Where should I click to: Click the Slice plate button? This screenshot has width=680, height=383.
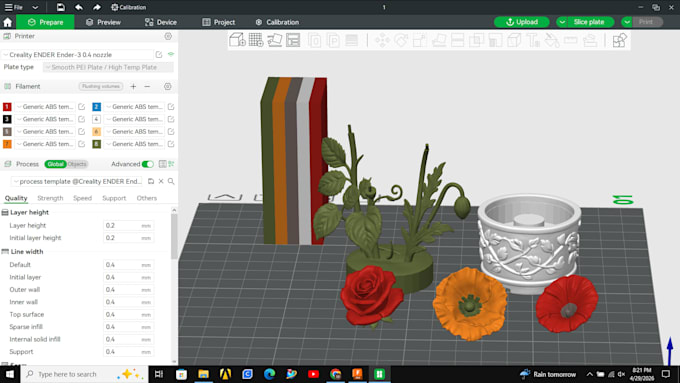[588, 22]
